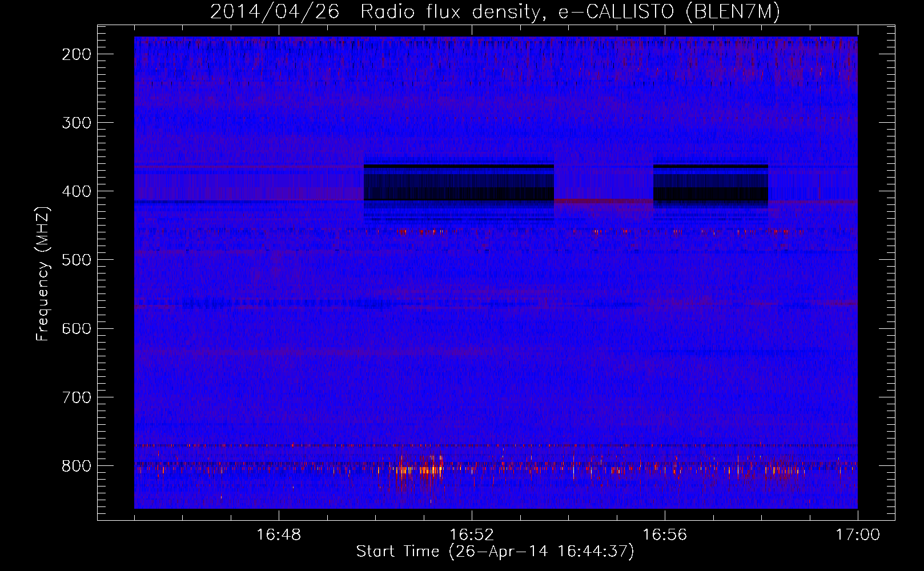Select the 300 frequency tick label

pos(77,123)
